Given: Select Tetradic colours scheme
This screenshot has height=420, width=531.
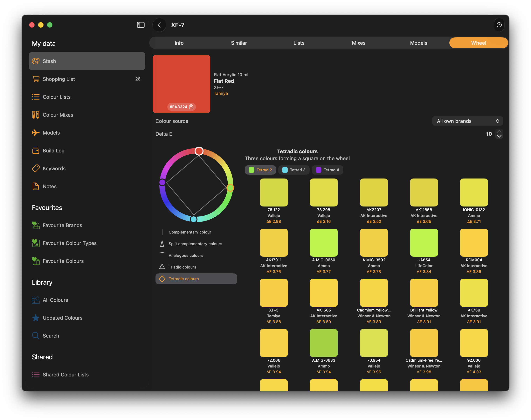Looking at the screenshot, I should (x=196, y=279).
